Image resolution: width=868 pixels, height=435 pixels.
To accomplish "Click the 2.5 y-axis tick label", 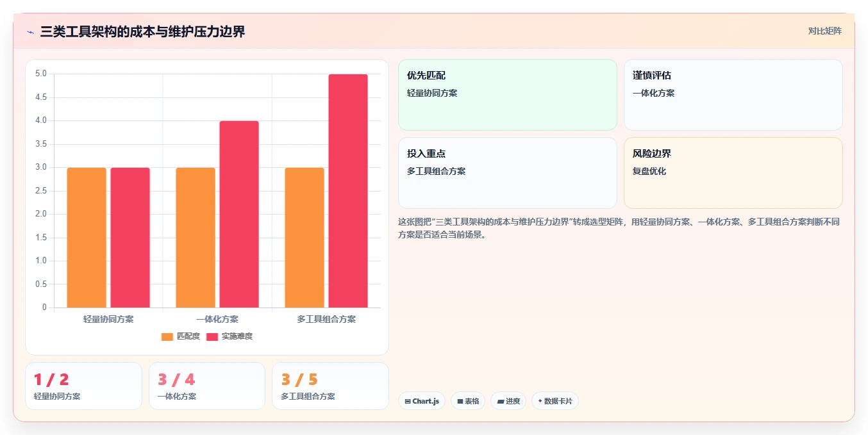I will 40,191.
